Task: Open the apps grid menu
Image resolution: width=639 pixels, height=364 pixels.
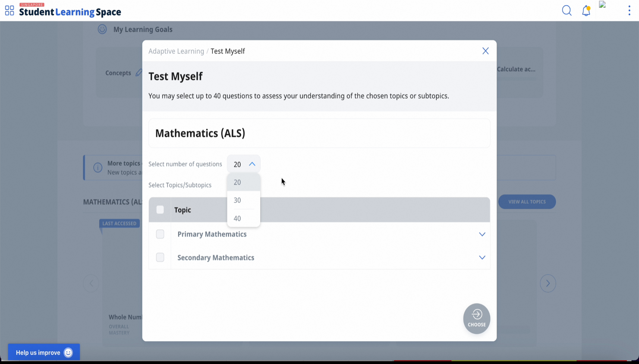Action: (x=9, y=11)
